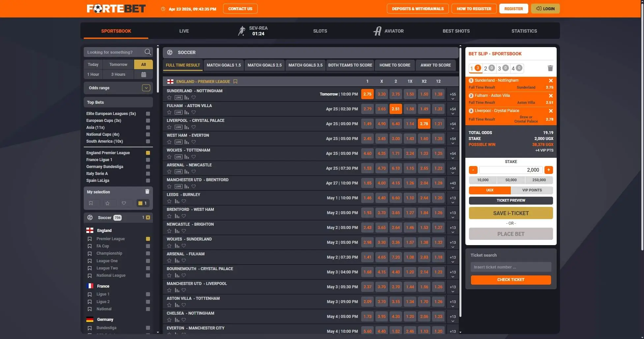Click heart icon for Manchester Utd - Brentford
The image size is (644, 339).
[x=194, y=186]
